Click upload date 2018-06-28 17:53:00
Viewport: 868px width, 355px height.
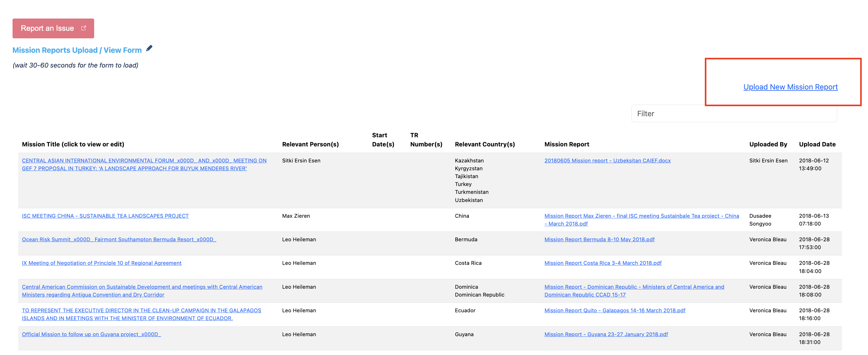pos(814,244)
